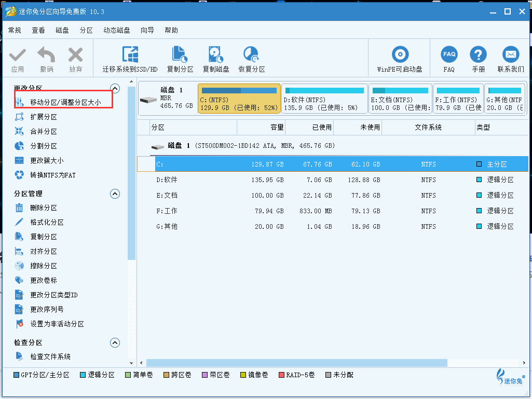The image size is (532, 399).
Task: Click the 分区 (Partition) column header
Action: (x=194, y=127)
